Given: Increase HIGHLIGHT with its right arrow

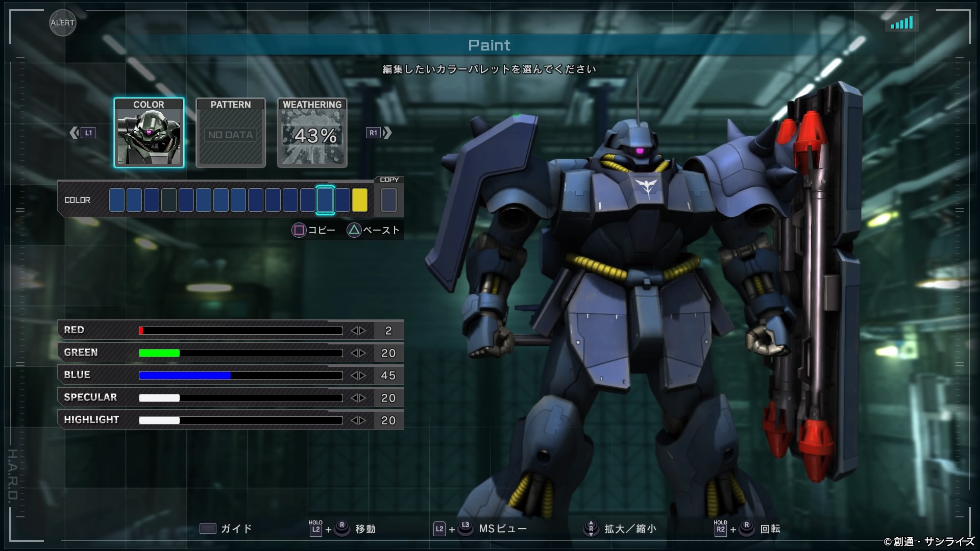Looking at the screenshot, I should coord(362,420).
